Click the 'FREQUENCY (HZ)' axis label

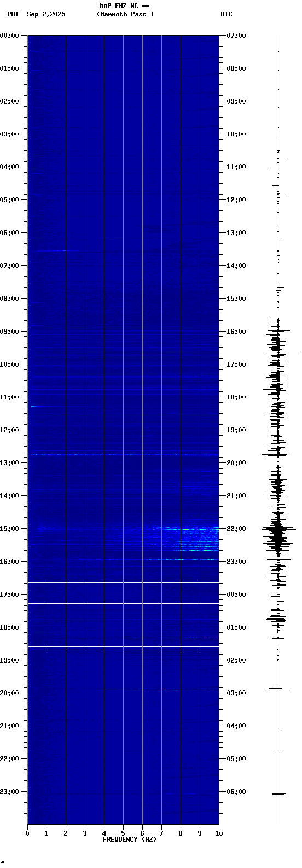point(130,840)
